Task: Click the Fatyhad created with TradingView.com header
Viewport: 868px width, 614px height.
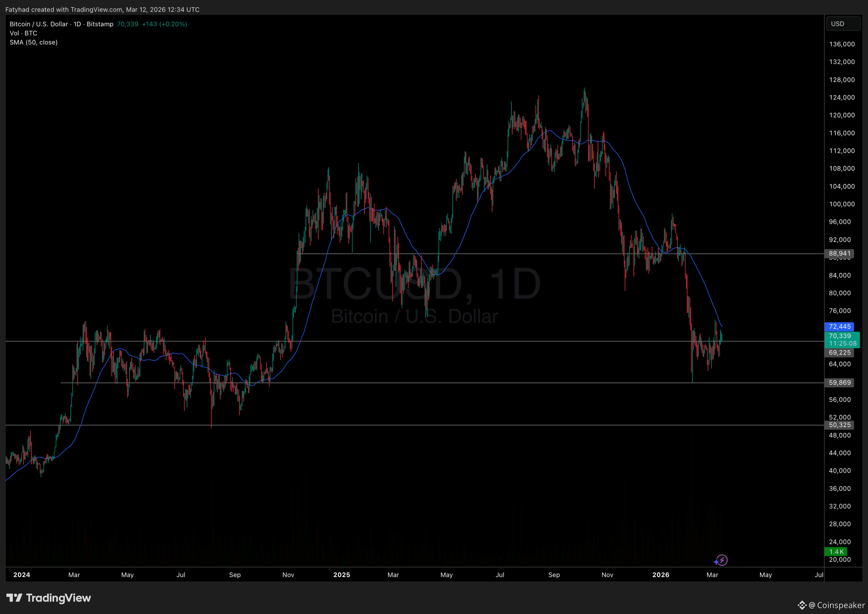Action: click(102, 9)
